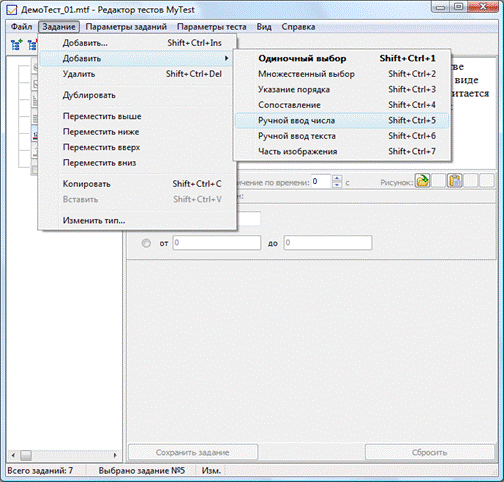Viewport: 504px width, 482px height.
Task: Open the Вид menu
Action: (264, 27)
